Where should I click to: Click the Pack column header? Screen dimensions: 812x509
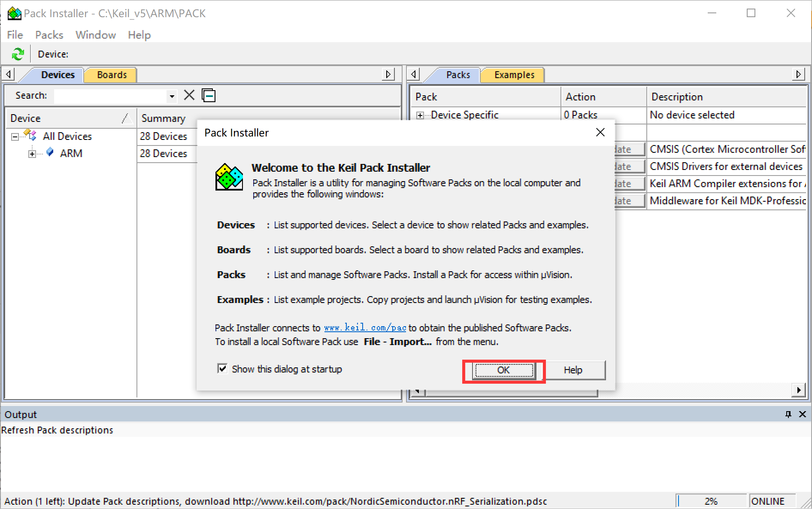[x=486, y=97]
